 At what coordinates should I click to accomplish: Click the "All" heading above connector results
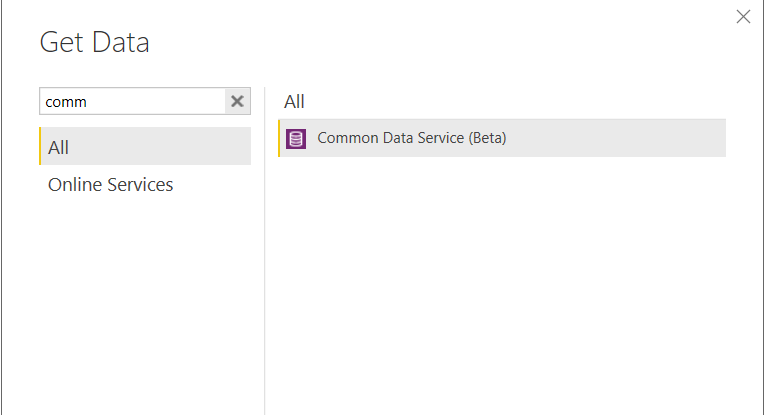click(294, 101)
